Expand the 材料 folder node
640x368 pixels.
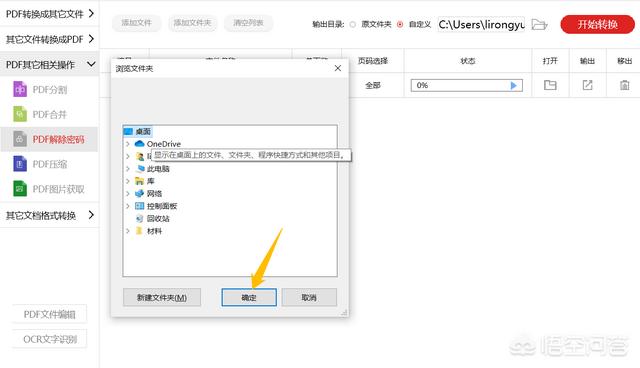pyautogui.click(x=128, y=231)
